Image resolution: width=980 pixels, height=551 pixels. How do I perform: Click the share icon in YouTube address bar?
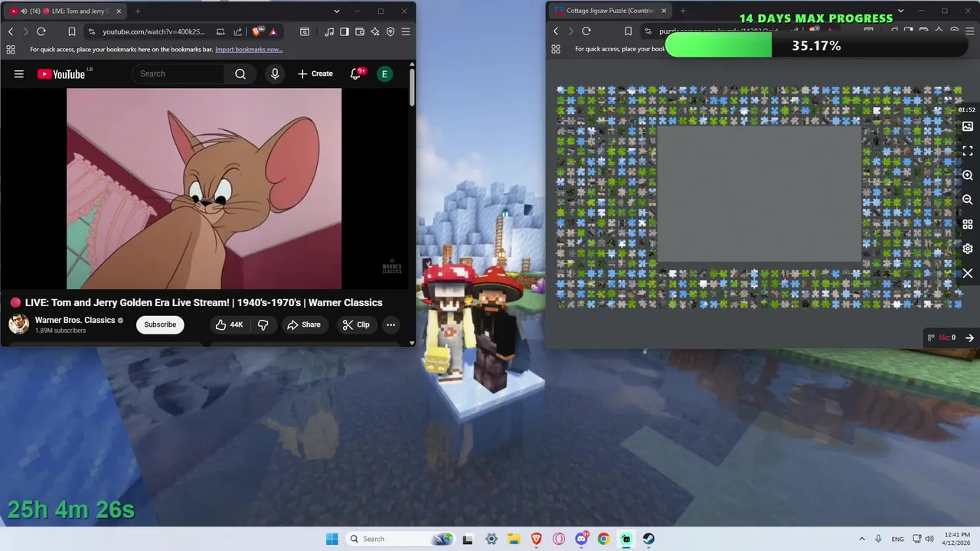point(237,31)
